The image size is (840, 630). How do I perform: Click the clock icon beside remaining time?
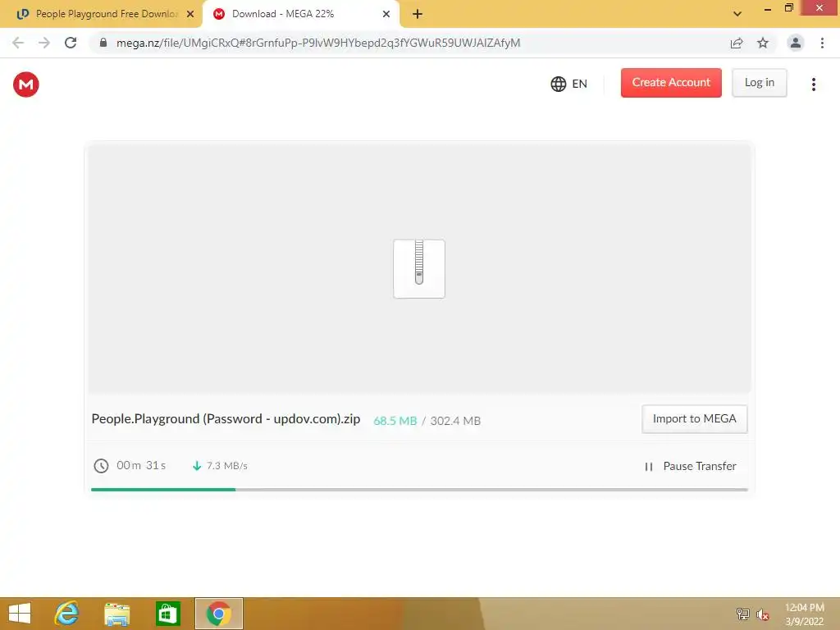tap(101, 466)
